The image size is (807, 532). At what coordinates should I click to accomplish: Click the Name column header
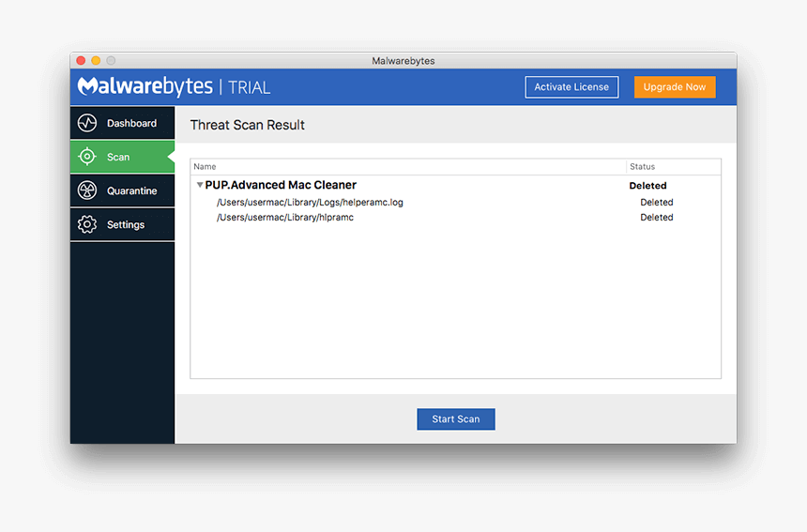[x=408, y=167]
